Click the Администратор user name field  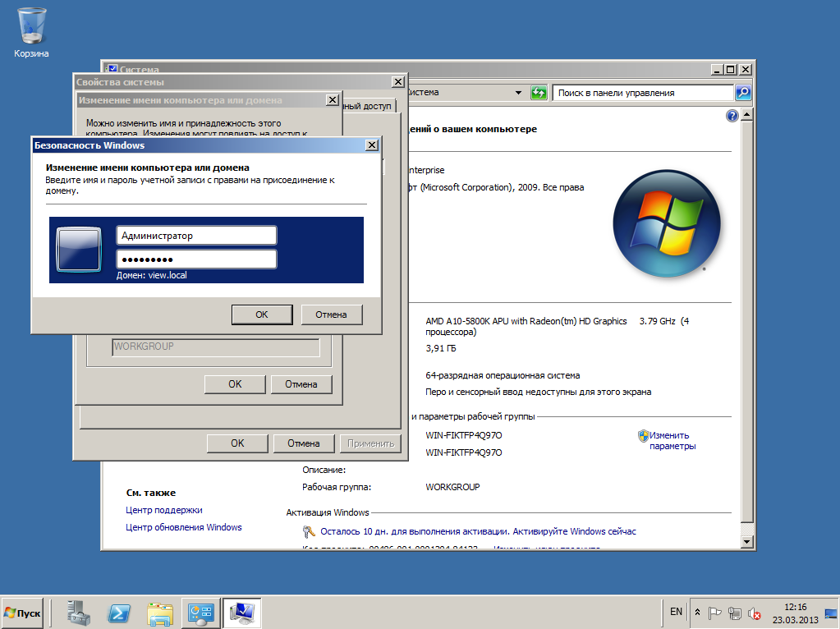click(x=196, y=236)
